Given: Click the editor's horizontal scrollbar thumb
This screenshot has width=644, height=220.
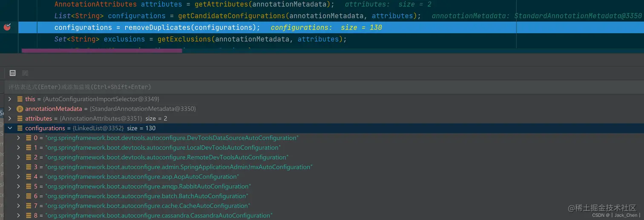Looking at the screenshot, I should click(102, 50).
